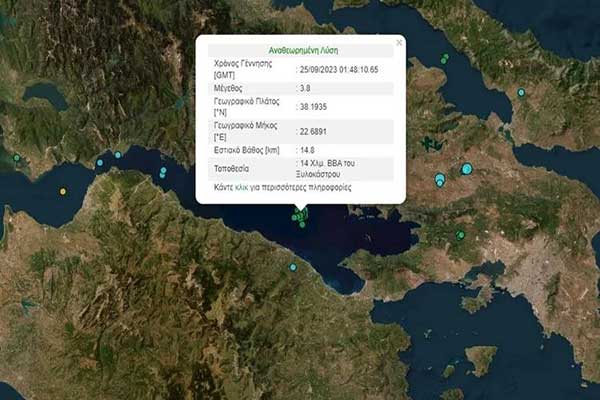Viewport: 600px width, 400px height.
Task: Click the "Αναθεωρημένη Λύση" popup title
Action: tap(300, 50)
